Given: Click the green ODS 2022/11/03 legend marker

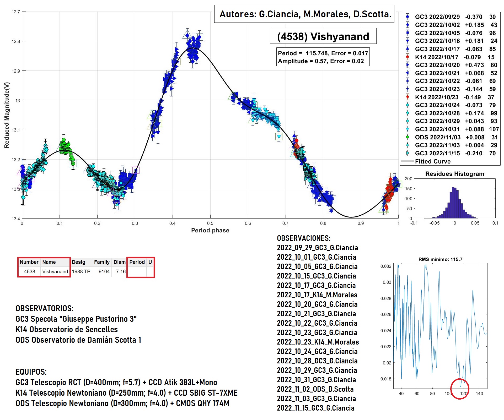Looking at the screenshot, I should coord(407,137).
